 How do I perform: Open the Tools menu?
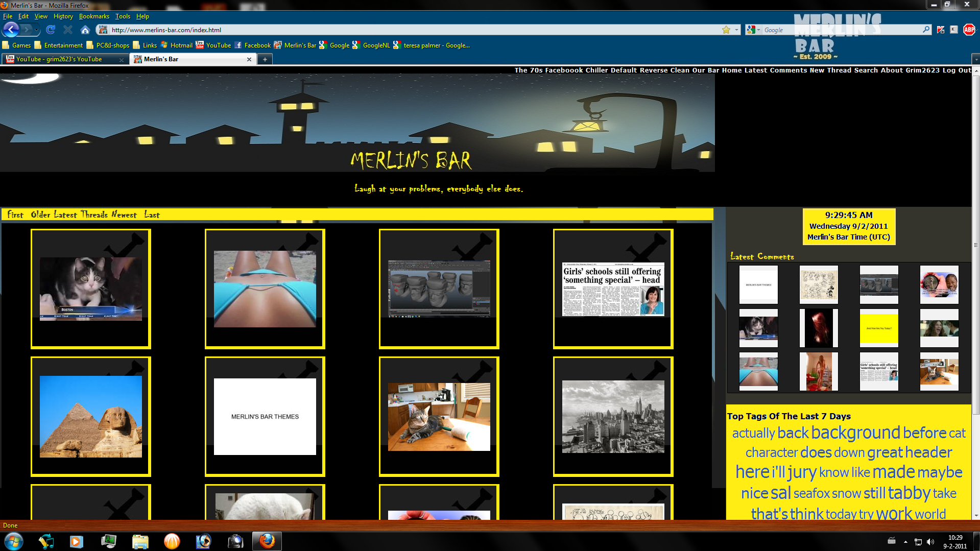(123, 16)
